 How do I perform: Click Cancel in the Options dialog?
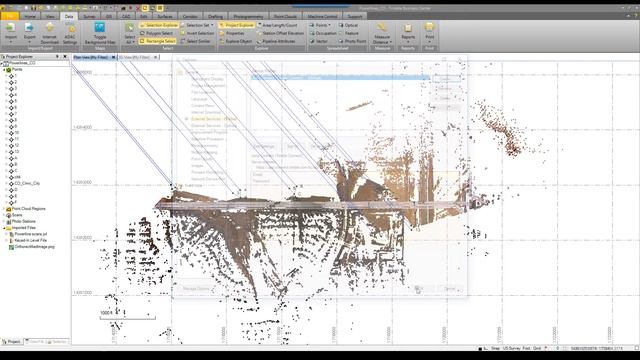pos(450,289)
